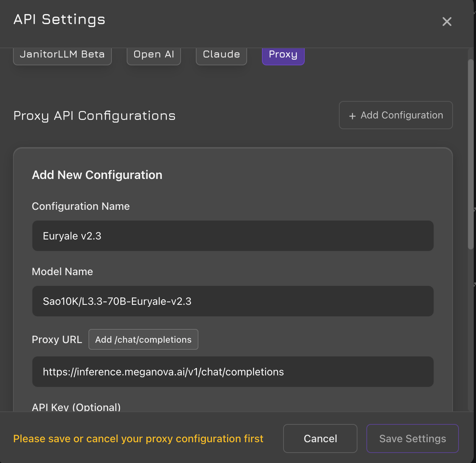This screenshot has width=476, height=463.
Task: Click the Model Name label
Action: (62, 271)
